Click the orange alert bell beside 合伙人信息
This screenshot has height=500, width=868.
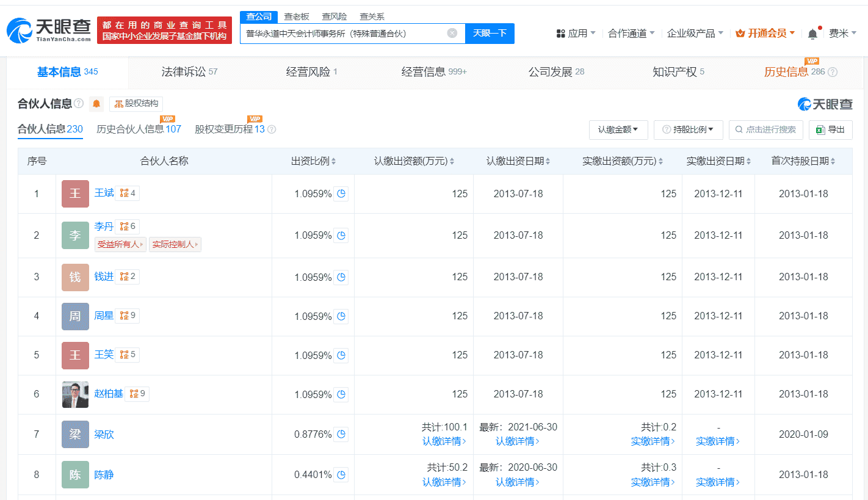coord(96,104)
